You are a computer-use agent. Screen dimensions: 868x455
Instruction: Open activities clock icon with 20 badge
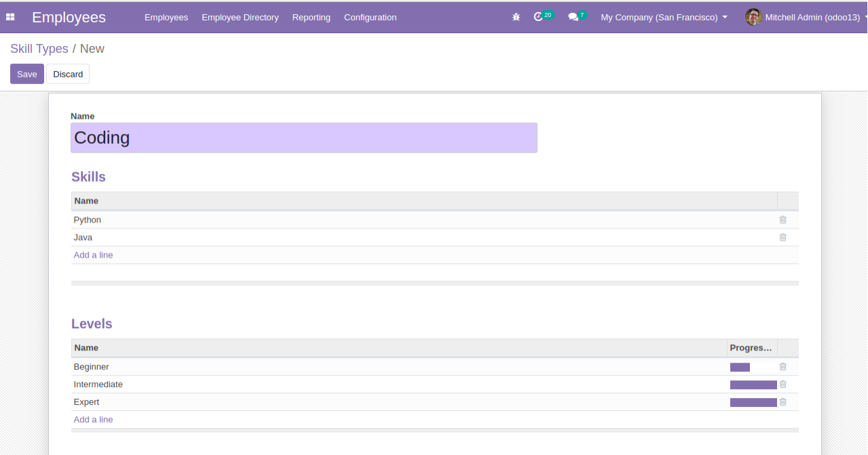pos(544,16)
